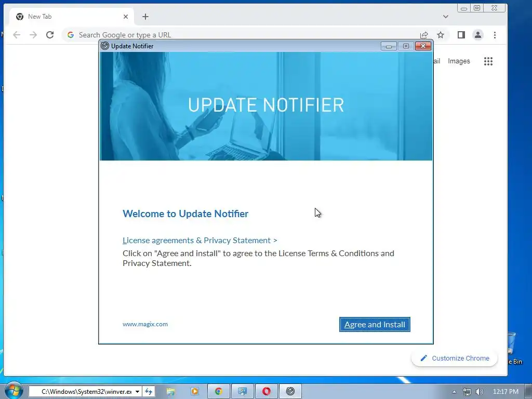Open Windows Explorer from taskbar
This screenshot has height=399, width=532.
pyautogui.click(x=170, y=392)
